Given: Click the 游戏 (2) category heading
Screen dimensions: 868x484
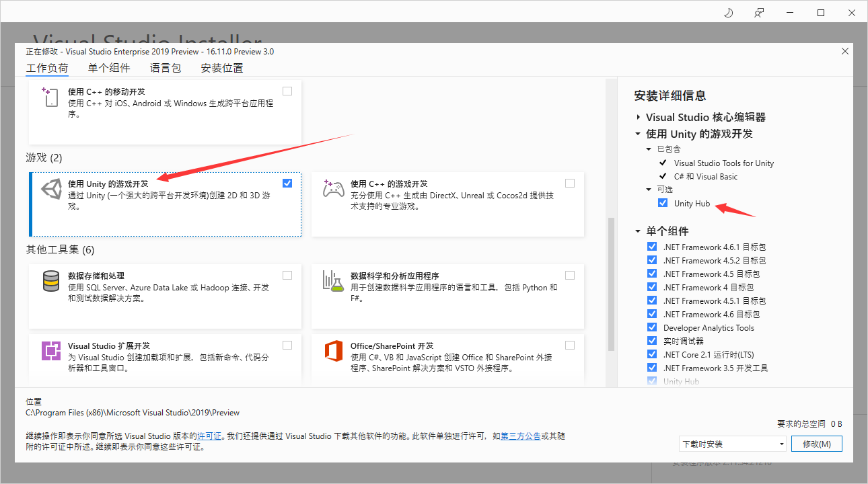Looking at the screenshot, I should point(44,158).
